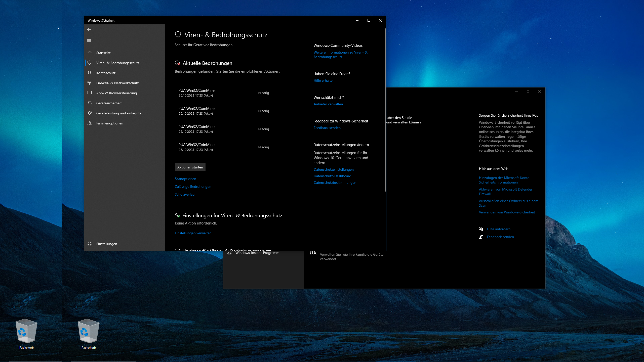Open the hamburger navigation menu
The image size is (644, 362).
[90, 40]
